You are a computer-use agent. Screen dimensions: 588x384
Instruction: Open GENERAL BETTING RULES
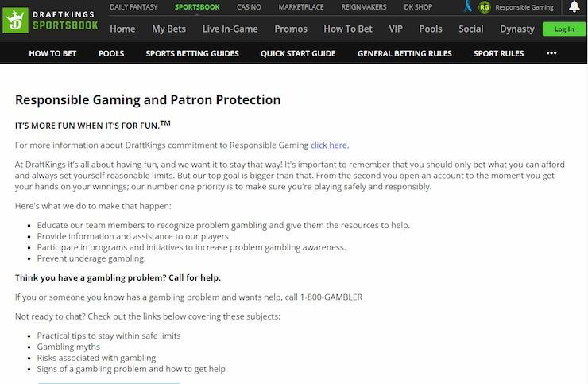coord(404,54)
